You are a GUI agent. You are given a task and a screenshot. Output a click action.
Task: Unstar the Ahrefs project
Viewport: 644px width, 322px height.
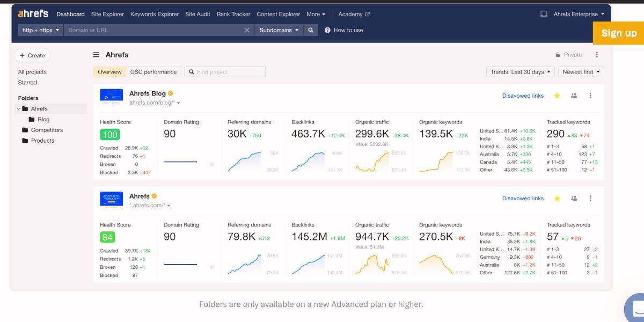(x=557, y=198)
